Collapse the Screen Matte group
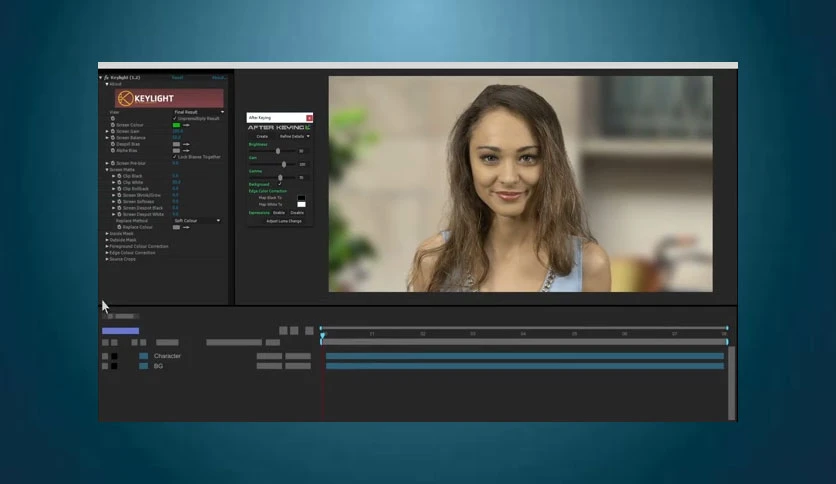 click(x=107, y=170)
